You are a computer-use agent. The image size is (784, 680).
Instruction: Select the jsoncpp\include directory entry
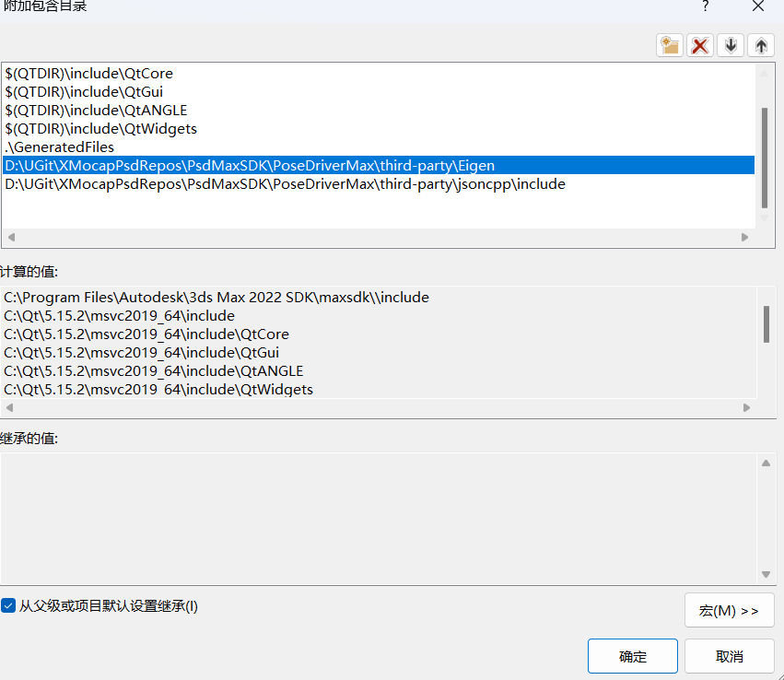285,183
